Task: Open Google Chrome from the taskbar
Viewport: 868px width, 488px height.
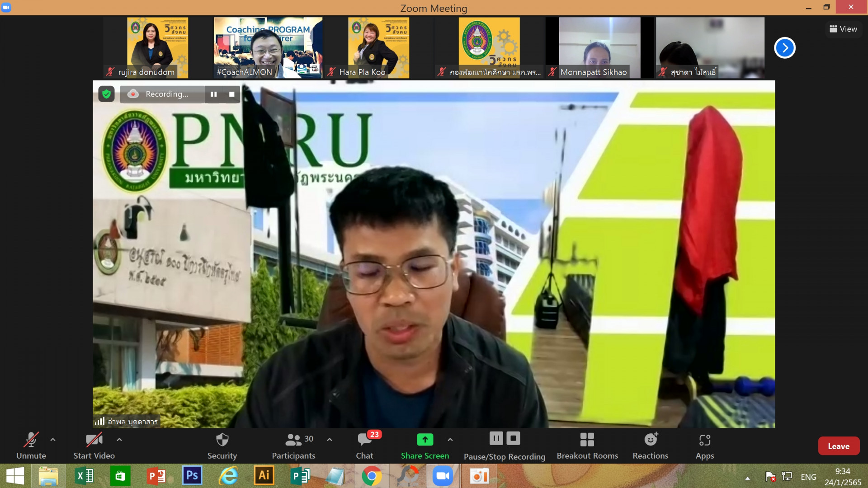Action: [372, 476]
